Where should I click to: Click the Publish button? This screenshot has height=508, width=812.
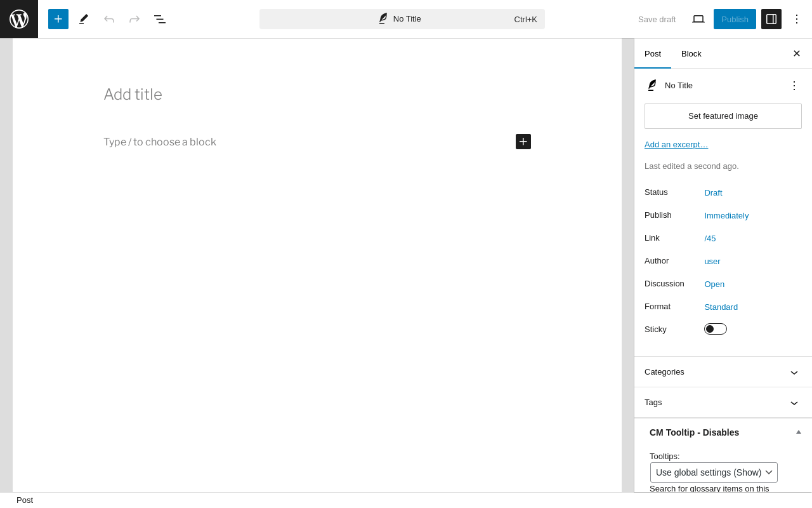pyautogui.click(x=735, y=19)
